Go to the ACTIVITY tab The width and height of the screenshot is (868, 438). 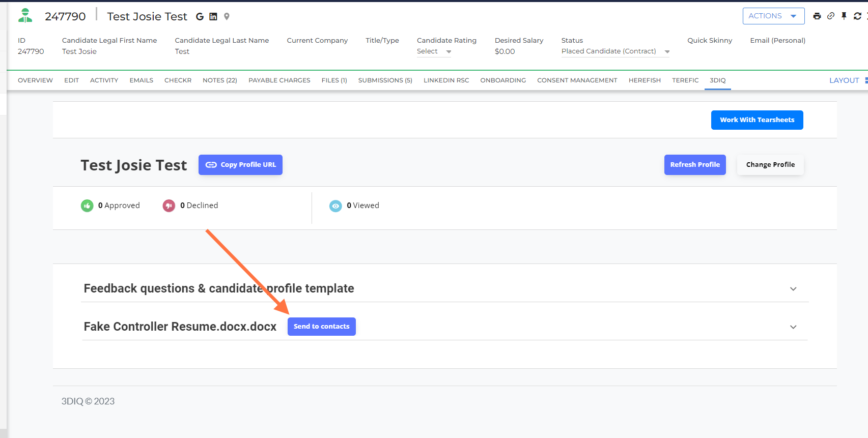click(x=104, y=80)
